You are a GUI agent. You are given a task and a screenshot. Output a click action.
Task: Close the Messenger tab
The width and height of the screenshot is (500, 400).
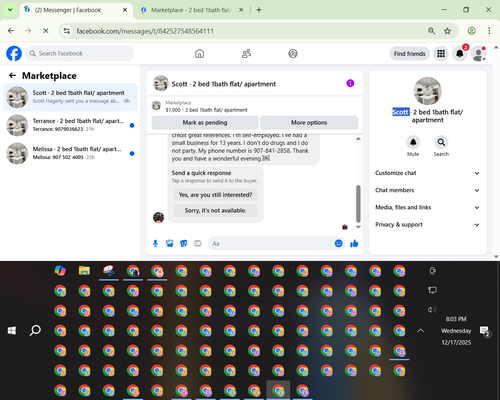pos(125,10)
